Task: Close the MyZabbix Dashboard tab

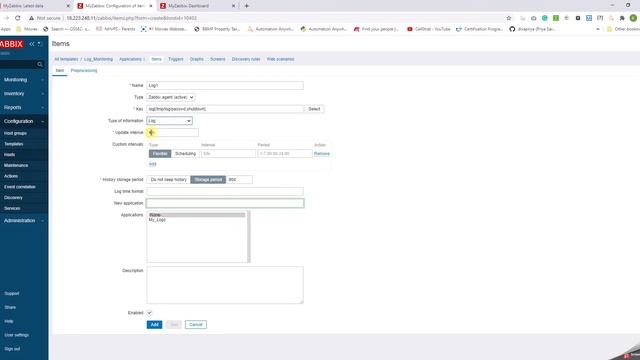Action: click(x=233, y=6)
